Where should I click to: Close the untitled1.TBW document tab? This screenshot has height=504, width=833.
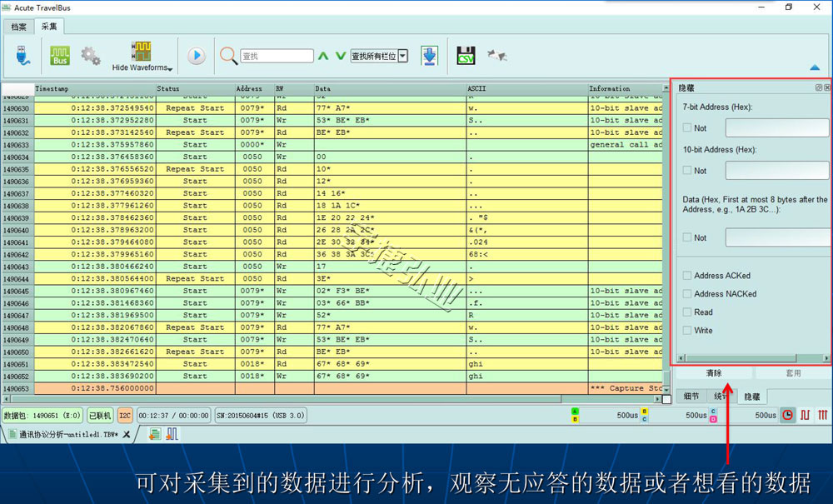(x=127, y=434)
